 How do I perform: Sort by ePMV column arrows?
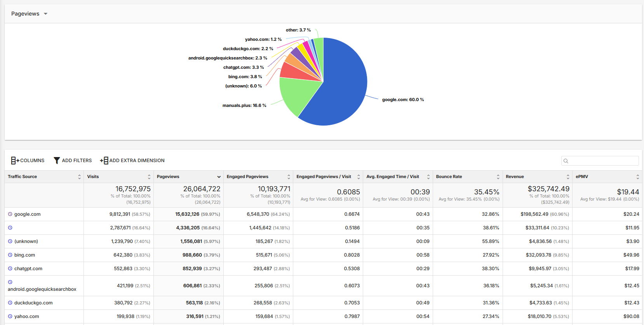[x=637, y=177]
